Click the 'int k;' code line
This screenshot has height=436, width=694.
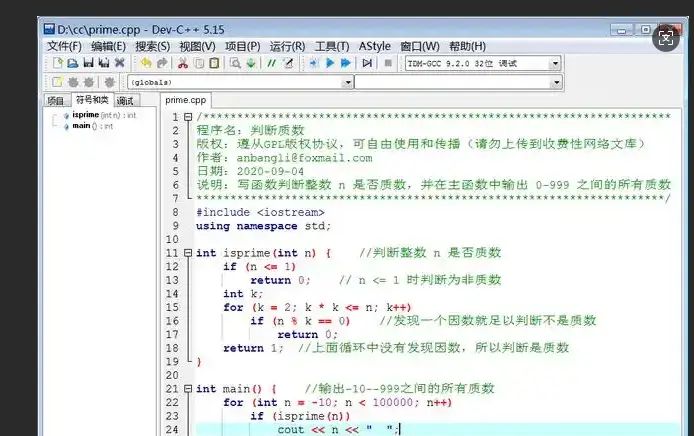pos(243,294)
